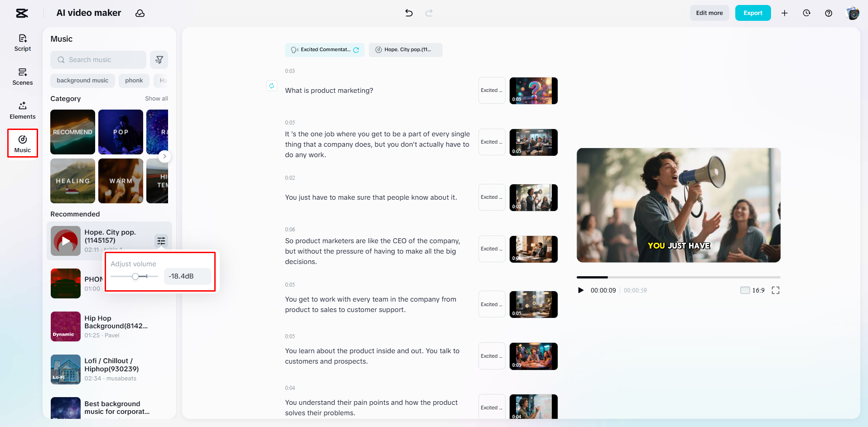Click the Edit more button
868x427 pixels.
[709, 13]
